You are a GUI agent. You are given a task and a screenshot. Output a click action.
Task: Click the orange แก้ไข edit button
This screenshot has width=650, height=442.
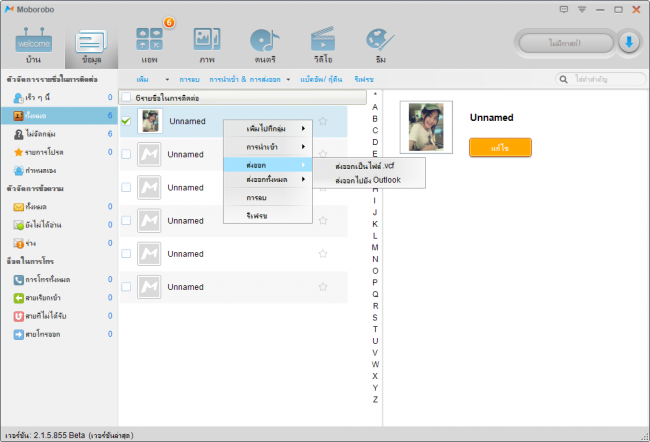pyautogui.click(x=500, y=147)
